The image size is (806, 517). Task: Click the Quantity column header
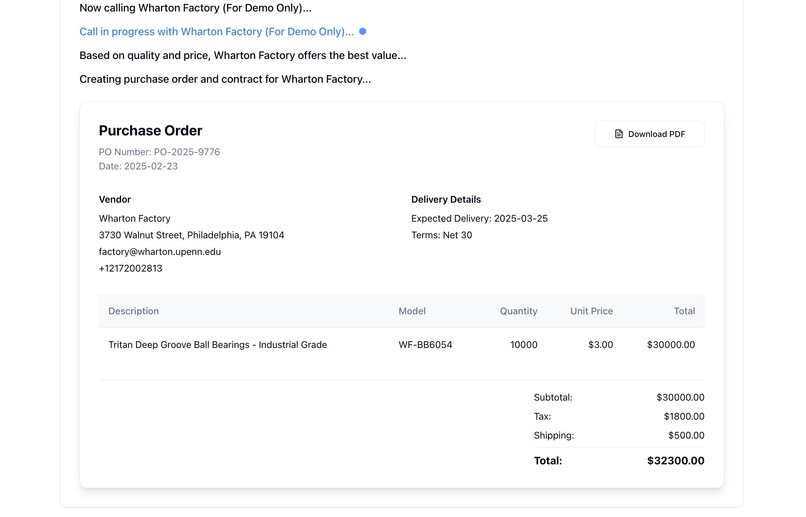pyautogui.click(x=518, y=311)
